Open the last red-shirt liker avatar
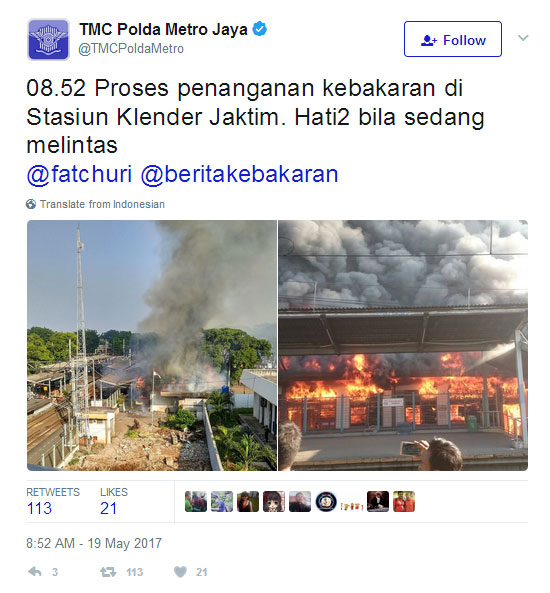 click(x=404, y=501)
